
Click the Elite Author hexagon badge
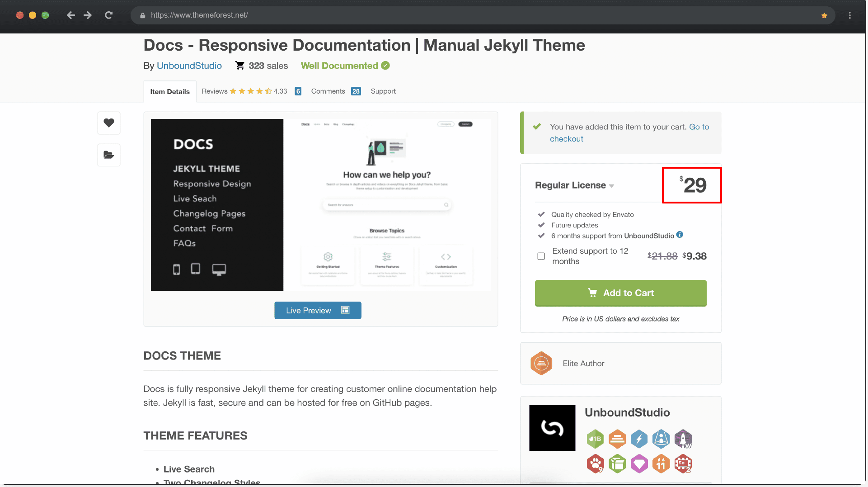(x=541, y=364)
